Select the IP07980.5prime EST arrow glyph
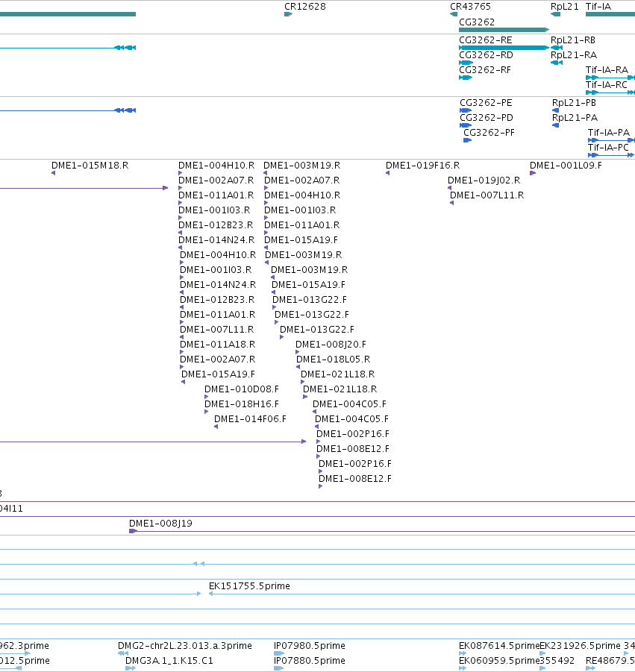Viewport: 635px width, 672px height. click(279, 653)
